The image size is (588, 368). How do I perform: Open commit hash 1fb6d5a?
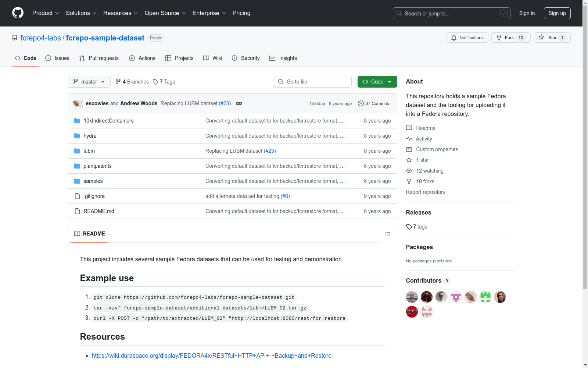click(317, 103)
